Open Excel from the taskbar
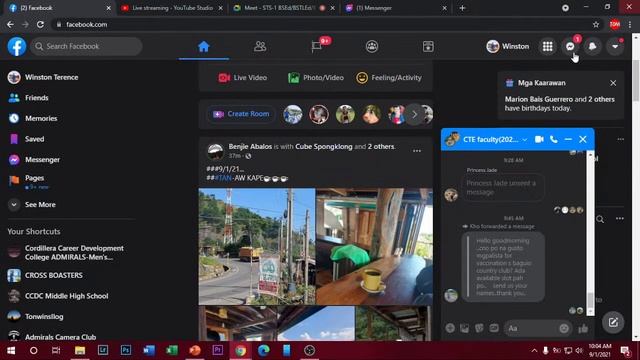This screenshot has width=640, height=360. (171, 350)
